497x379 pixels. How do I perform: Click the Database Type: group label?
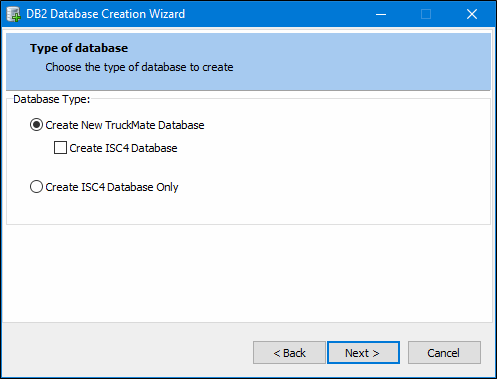click(52, 99)
